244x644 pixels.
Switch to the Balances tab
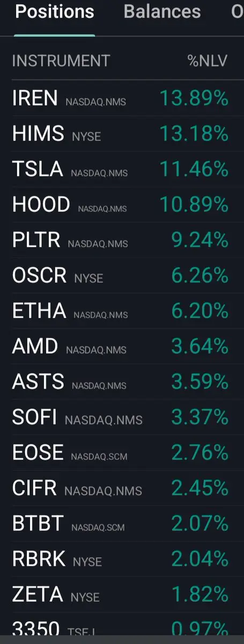[162, 12]
